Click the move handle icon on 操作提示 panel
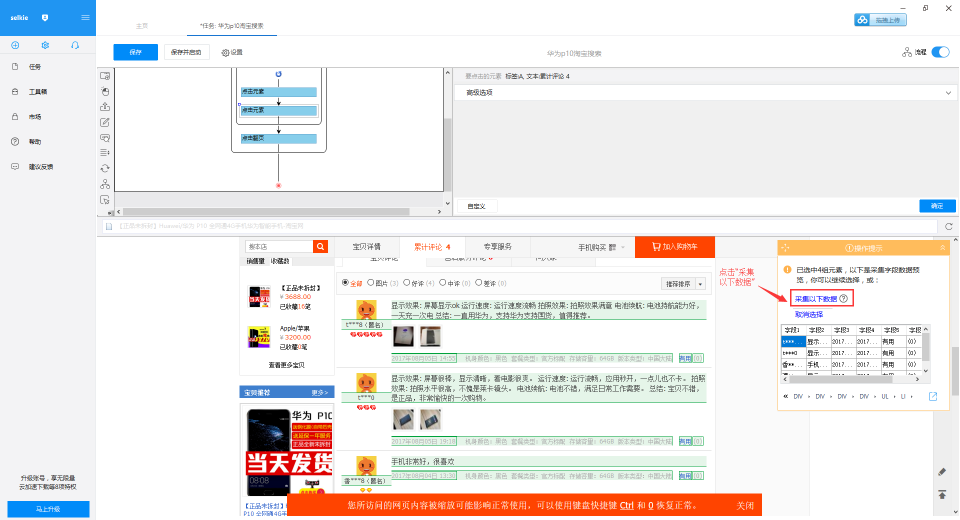The width and height of the screenshot is (960, 520). pyautogui.click(x=786, y=248)
